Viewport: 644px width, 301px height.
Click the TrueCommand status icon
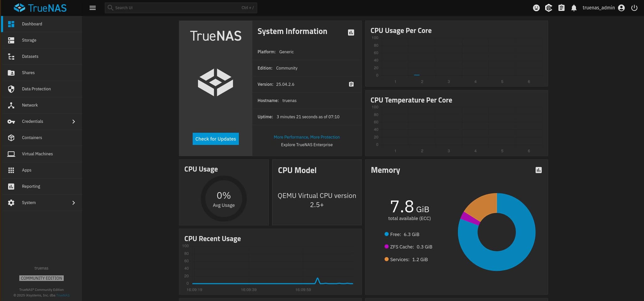tap(549, 8)
